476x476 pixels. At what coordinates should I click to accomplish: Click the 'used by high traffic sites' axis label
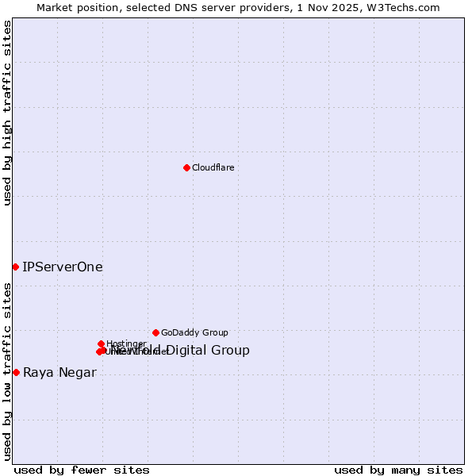[x=7, y=113]
